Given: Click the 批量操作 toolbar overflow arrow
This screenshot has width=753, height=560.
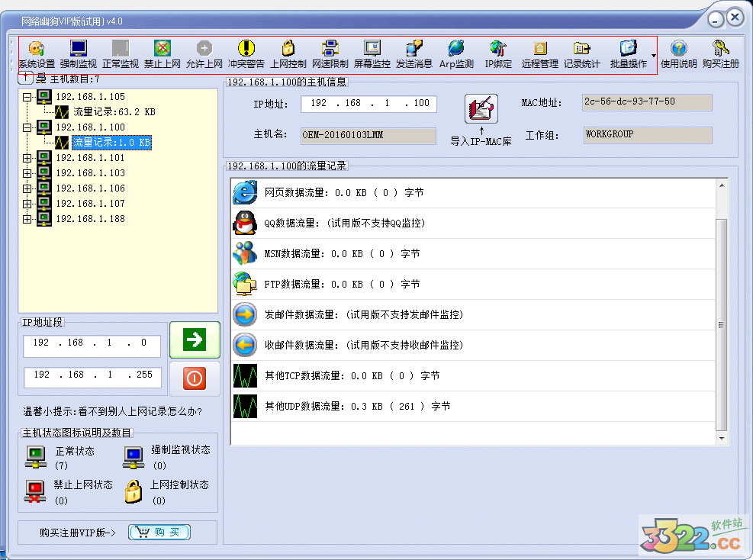Looking at the screenshot, I should click(654, 56).
